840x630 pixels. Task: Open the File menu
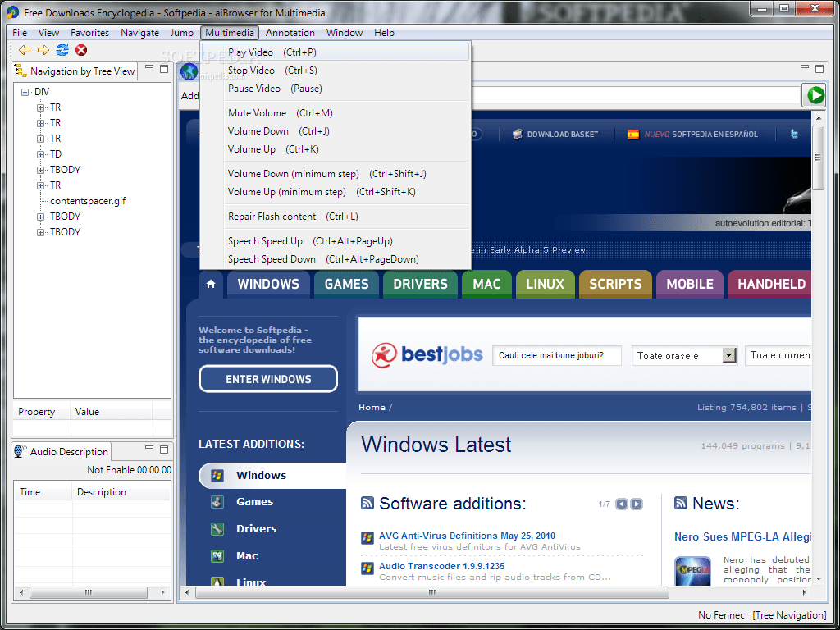coord(20,33)
